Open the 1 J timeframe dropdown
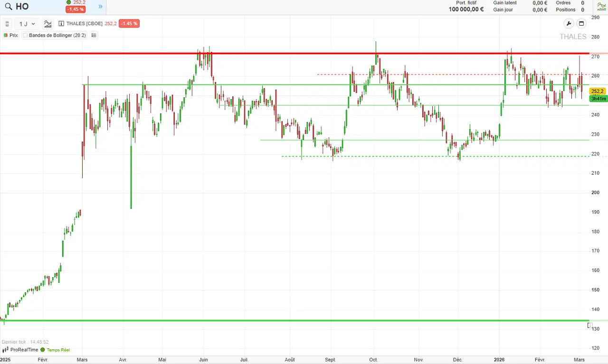The image size is (608, 364). (27, 24)
